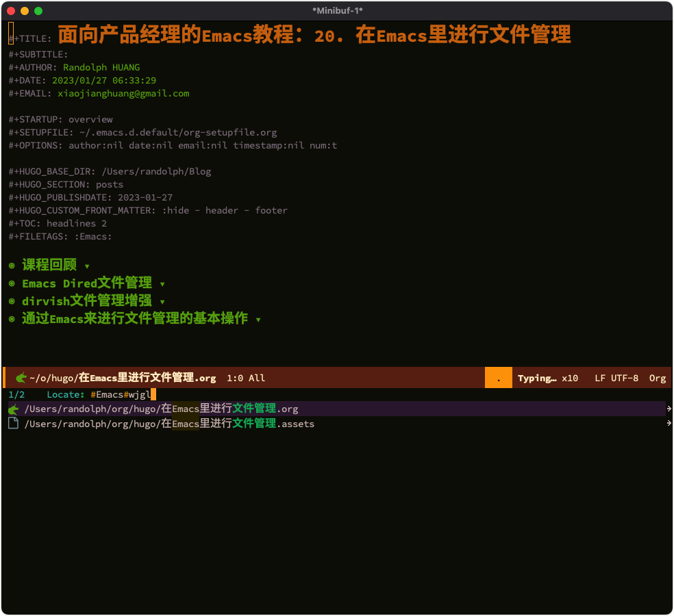The image size is (674, 616).
Task: Expand the 课程回顾 heading arrow
Action: 87,266
